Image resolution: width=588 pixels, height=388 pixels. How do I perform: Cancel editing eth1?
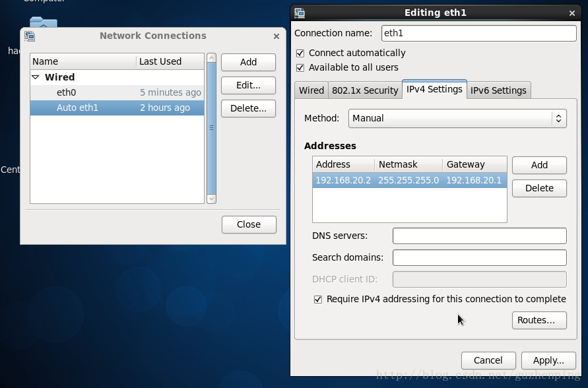pos(488,361)
